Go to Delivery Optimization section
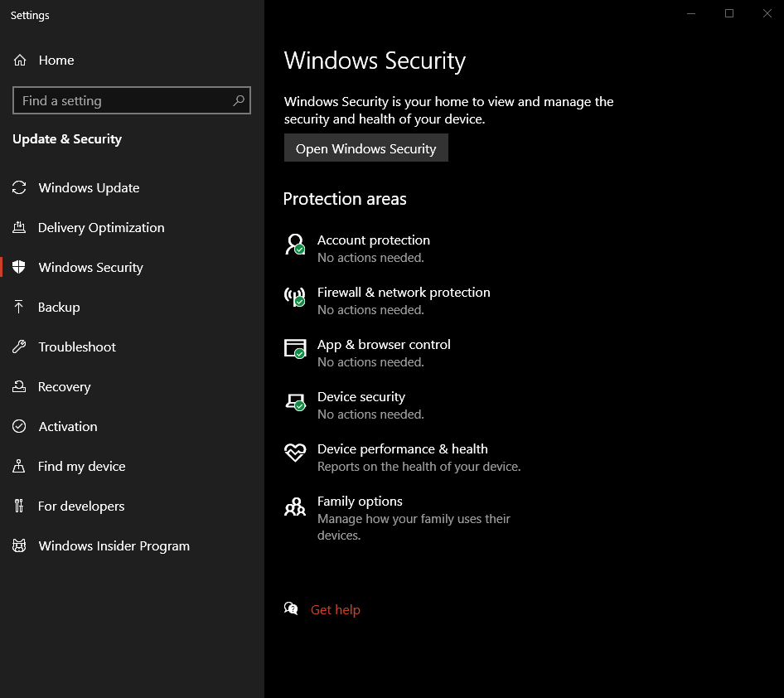 point(101,228)
